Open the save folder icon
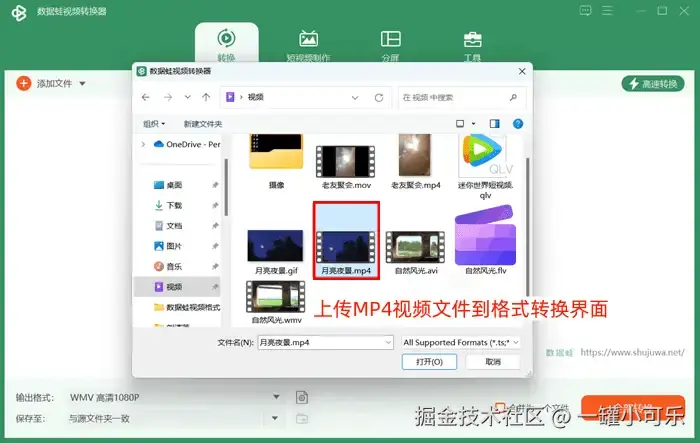The width and height of the screenshot is (700, 443). 302,418
